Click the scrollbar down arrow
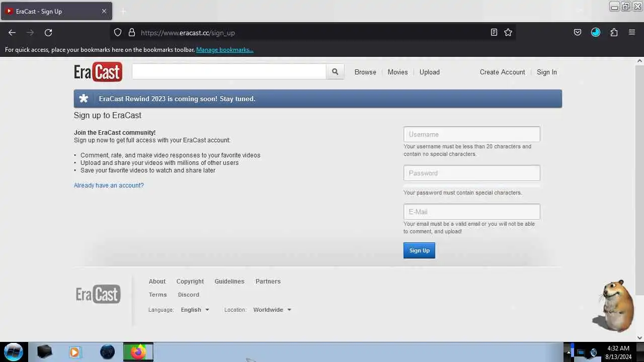 [x=640, y=338]
